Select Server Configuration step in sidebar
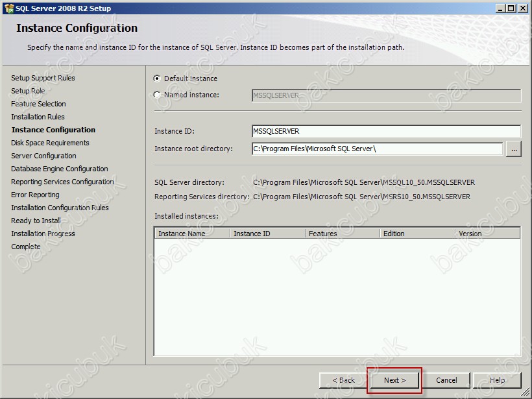532x399 pixels. point(43,156)
